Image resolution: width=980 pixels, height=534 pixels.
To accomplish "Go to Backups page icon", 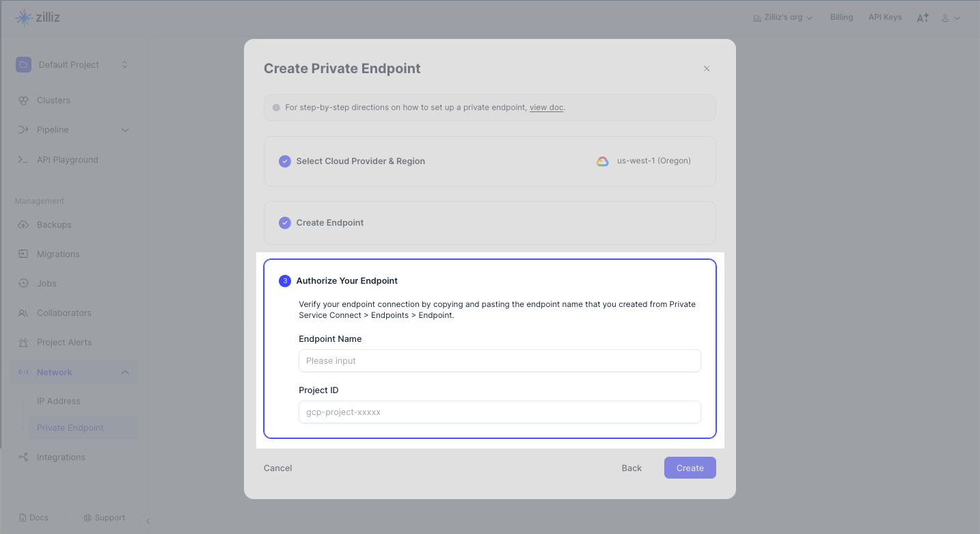I will click(x=23, y=225).
